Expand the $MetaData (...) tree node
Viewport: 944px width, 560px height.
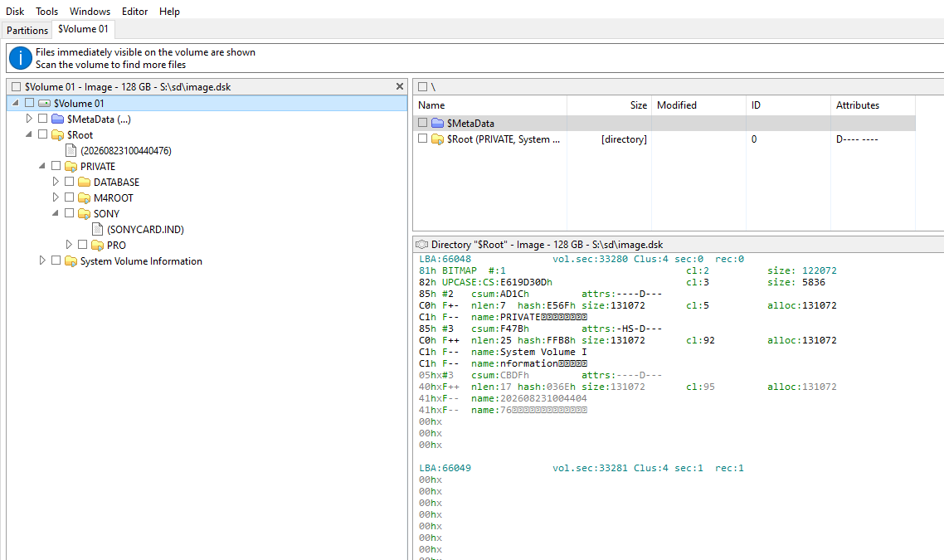(x=29, y=119)
